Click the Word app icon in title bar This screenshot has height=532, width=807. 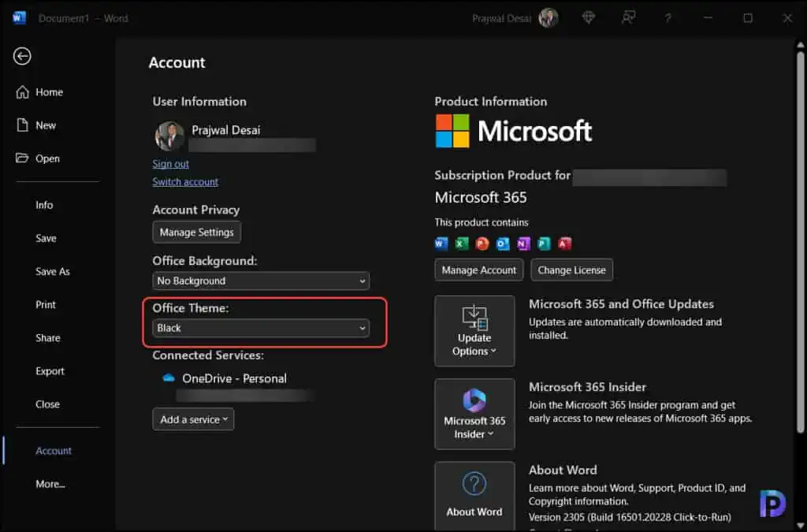[x=19, y=18]
